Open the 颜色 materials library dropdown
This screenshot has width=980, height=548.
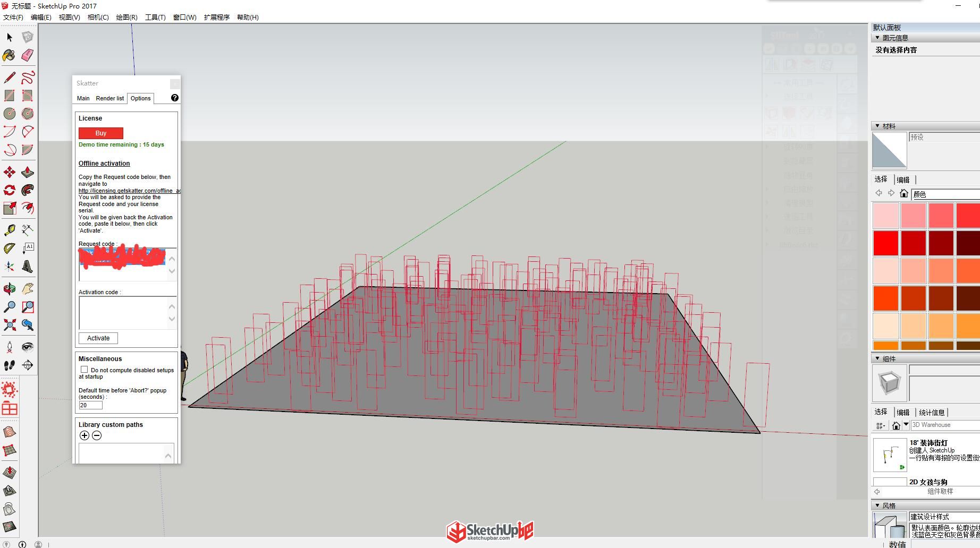(945, 194)
